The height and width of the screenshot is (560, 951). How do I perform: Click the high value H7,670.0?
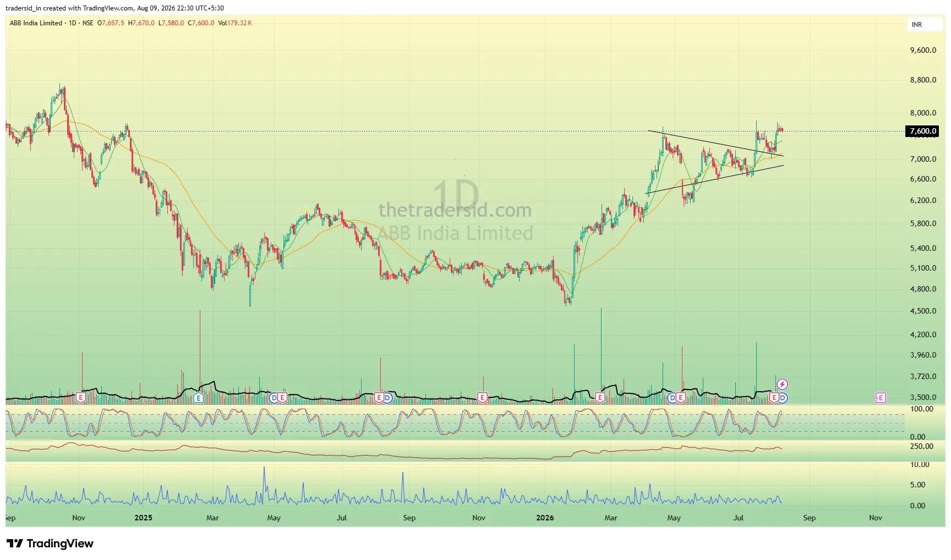coord(141,23)
